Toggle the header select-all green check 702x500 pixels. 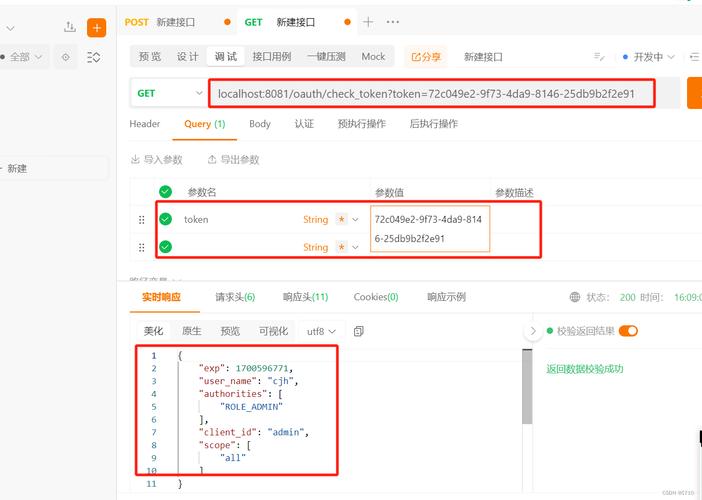(165, 192)
